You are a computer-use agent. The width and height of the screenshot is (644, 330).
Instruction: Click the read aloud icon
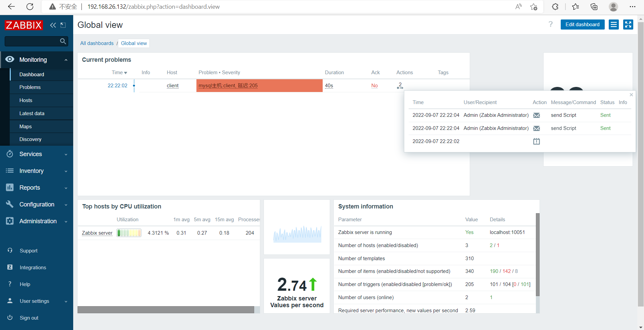(518, 7)
